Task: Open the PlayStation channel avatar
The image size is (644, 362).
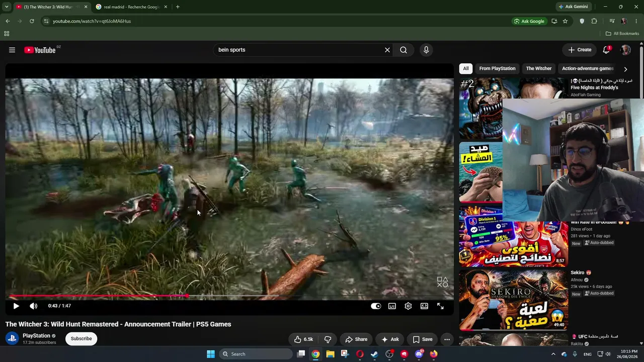Action: pyautogui.click(x=12, y=338)
